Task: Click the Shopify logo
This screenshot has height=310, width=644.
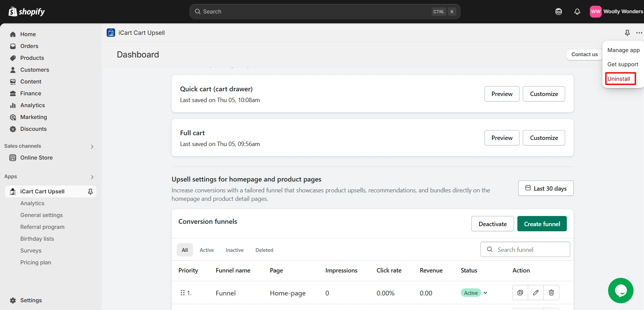Action: [x=26, y=11]
